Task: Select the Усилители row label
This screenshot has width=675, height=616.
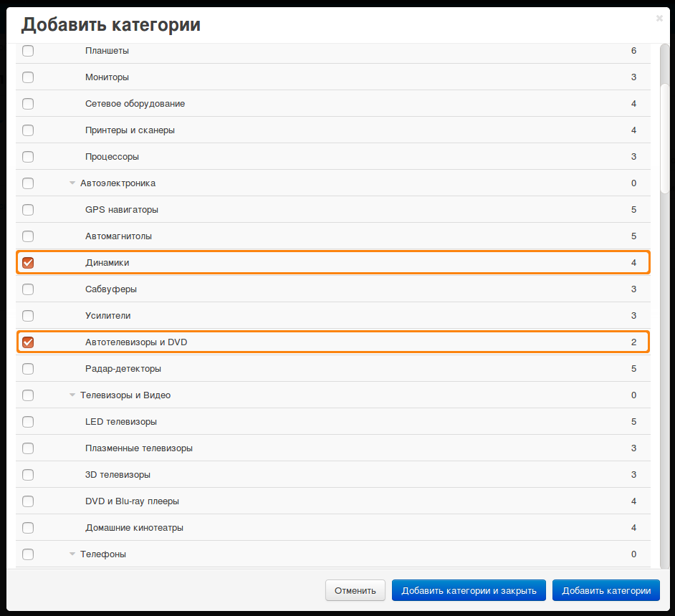Action: click(107, 316)
